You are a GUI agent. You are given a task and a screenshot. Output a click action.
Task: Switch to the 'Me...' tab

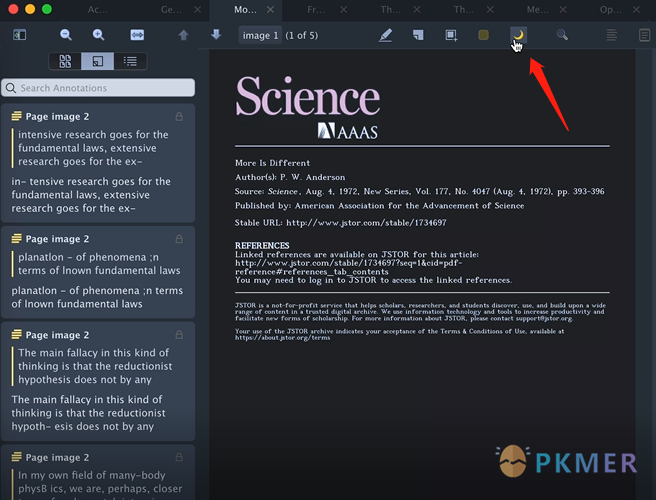coord(538,10)
